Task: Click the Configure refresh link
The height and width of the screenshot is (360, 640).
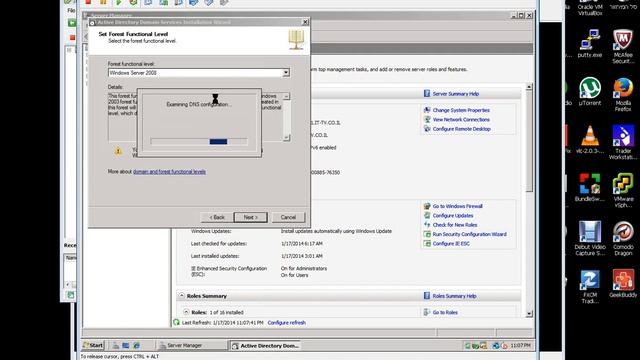Action: tap(287, 322)
